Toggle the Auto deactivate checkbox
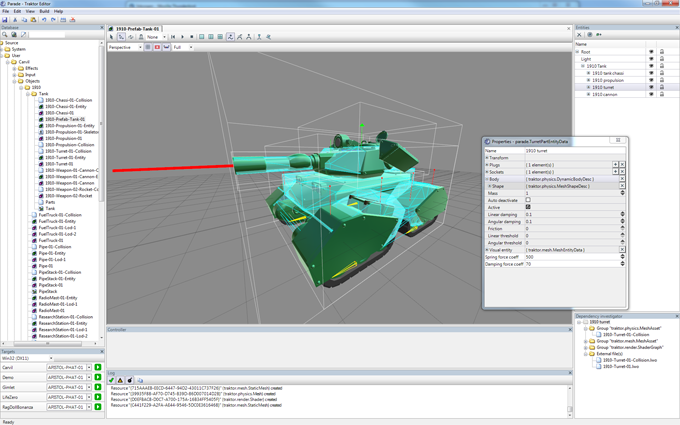Viewport: 680px width, 425px height. tap(528, 200)
